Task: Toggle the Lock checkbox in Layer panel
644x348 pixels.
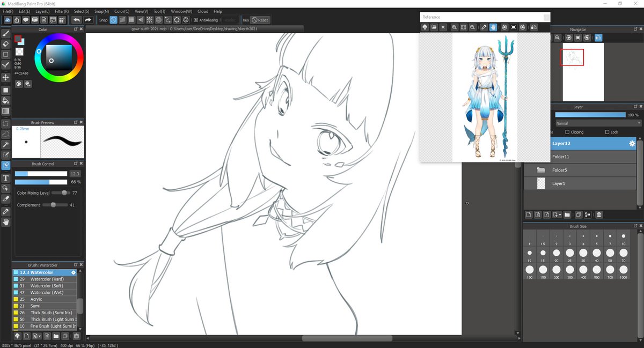Action: 607,132
